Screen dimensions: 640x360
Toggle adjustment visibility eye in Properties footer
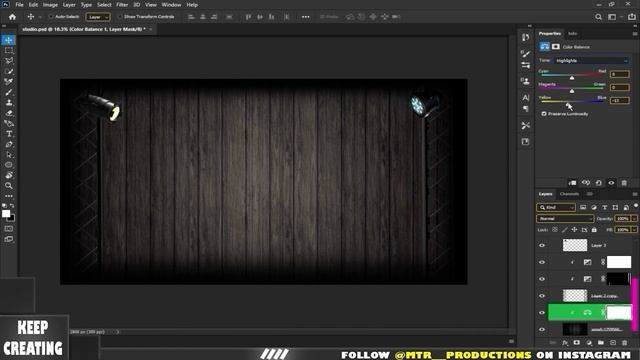point(611,183)
